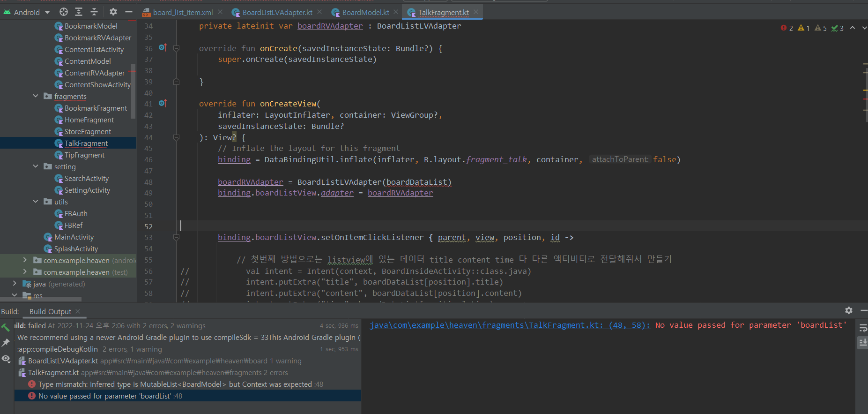Image resolution: width=868 pixels, height=414 pixels.
Task: Click the Pin Tab icon in Build panel
Action: [6, 343]
